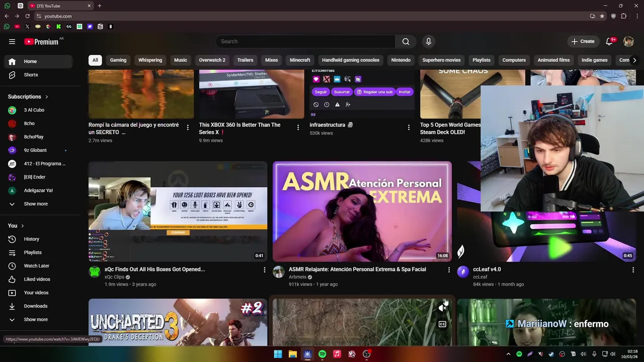This screenshot has width=644, height=362.
Task: Open Liked videos in sidebar
Action: point(39,279)
